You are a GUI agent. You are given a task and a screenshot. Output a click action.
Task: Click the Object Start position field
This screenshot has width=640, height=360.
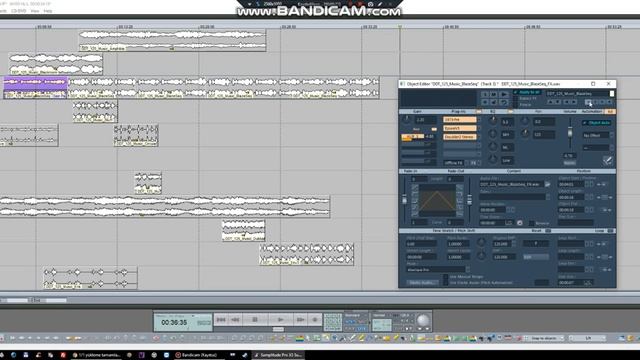pos(571,184)
